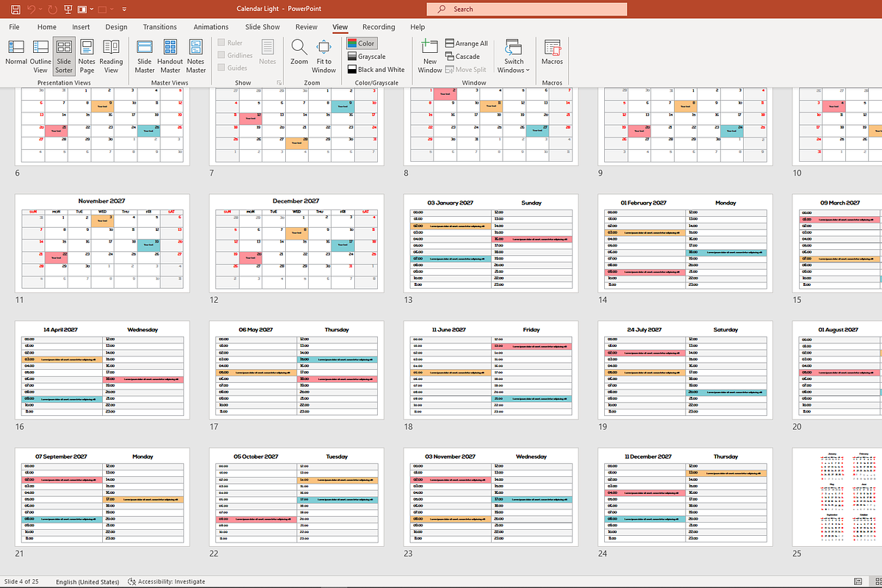This screenshot has height=588, width=882.
Task: Open the File tab
Action: (14, 27)
